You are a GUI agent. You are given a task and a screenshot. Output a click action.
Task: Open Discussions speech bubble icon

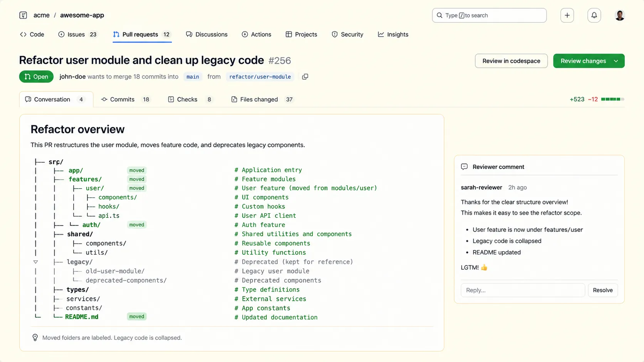tap(189, 34)
